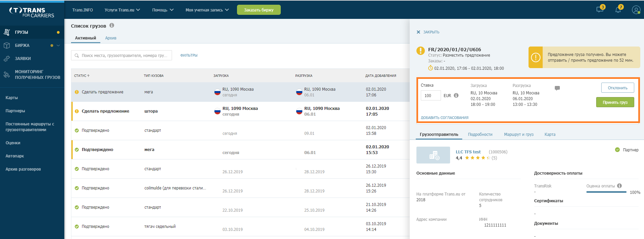Click the Trans for Carriers logo
The image size is (644, 239).
pos(32,12)
